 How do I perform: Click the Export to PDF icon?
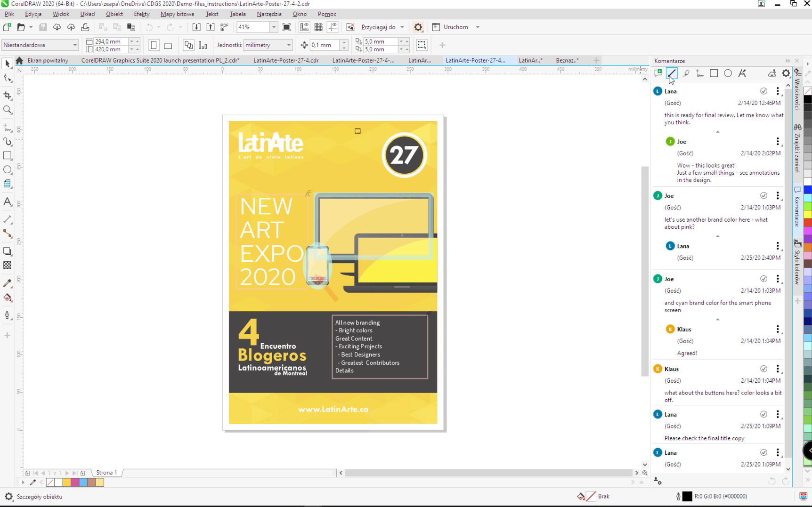point(224,27)
